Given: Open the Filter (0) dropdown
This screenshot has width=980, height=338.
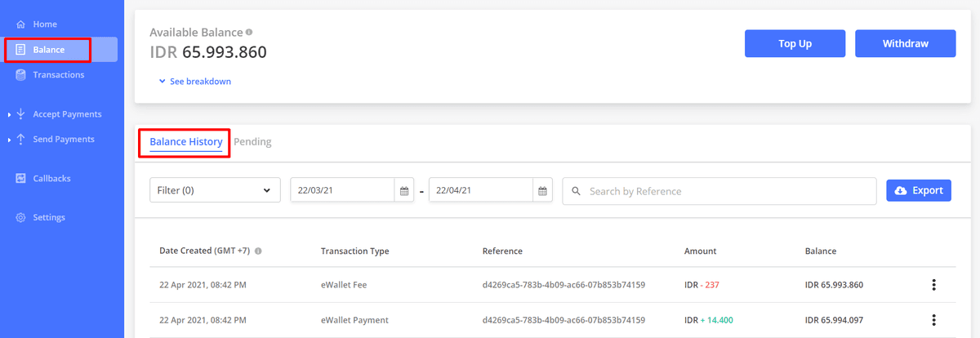Looking at the screenshot, I should coord(215,191).
